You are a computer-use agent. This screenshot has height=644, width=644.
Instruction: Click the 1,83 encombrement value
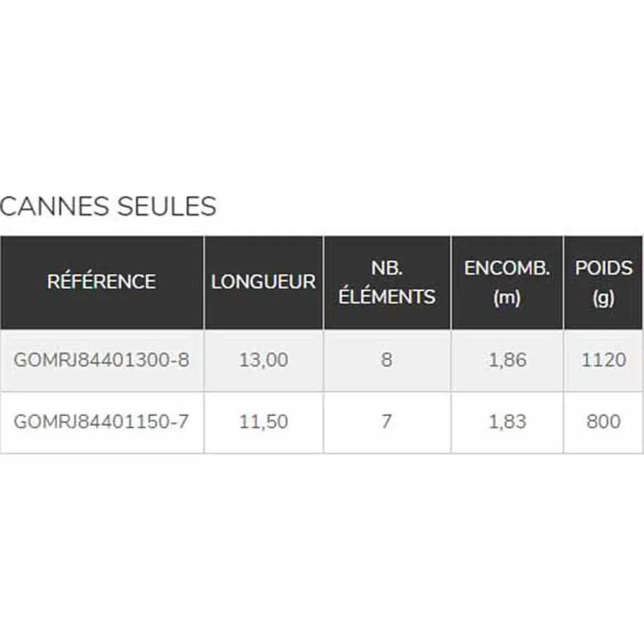click(x=507, y=422)
